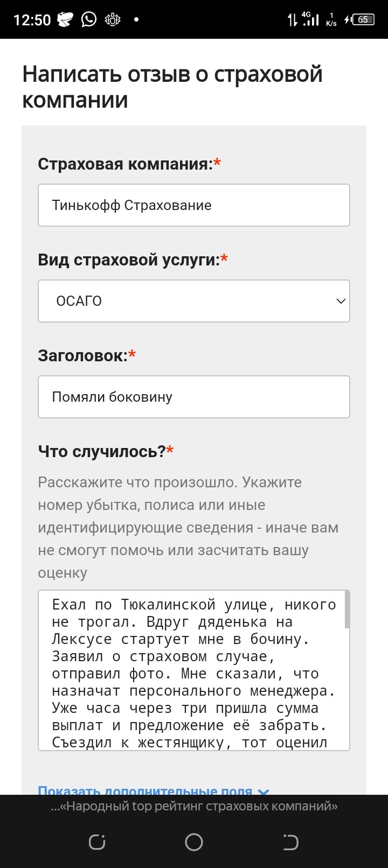Tap the page title in the bottom bar
Viewport: 388px width, 868px height.
194,806
